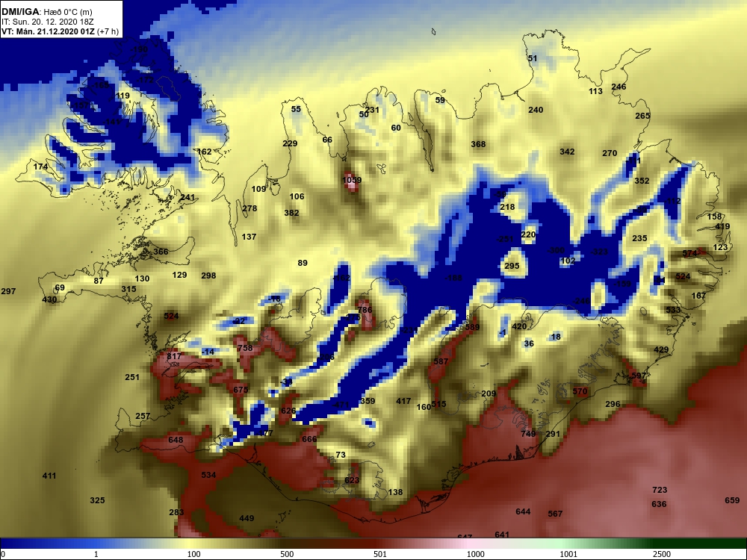This screenshot has height=560, width=747.
Task: Click the 283 value label
Action: coord(176,512)
